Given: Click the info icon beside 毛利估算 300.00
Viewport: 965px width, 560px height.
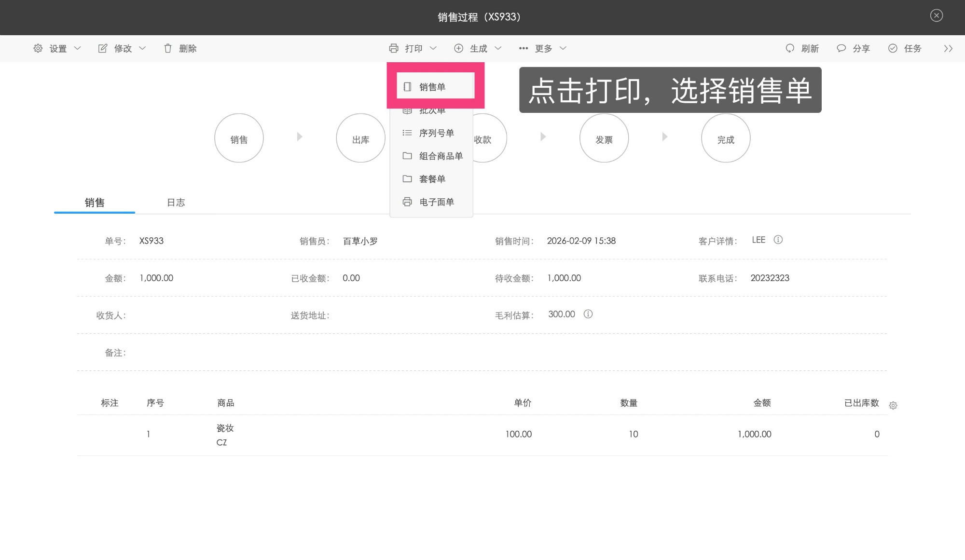Looking at the screenshot, I should (x=588, y=314).
